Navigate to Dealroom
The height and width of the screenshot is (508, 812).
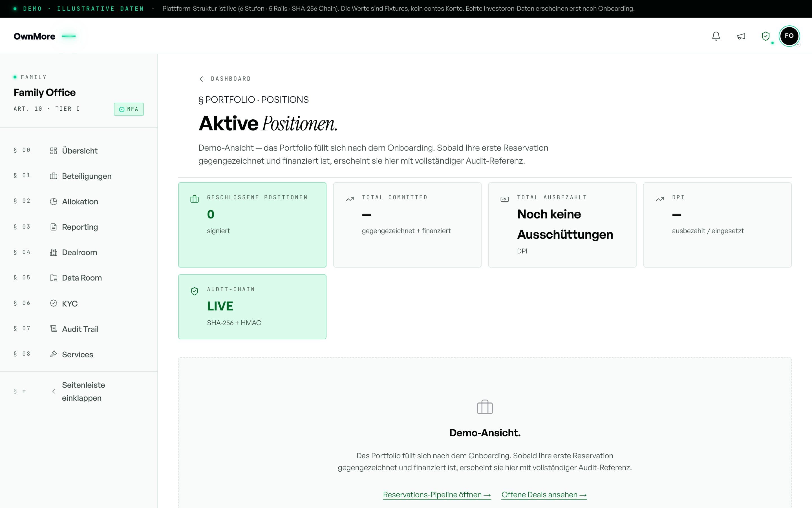[80, 252]
